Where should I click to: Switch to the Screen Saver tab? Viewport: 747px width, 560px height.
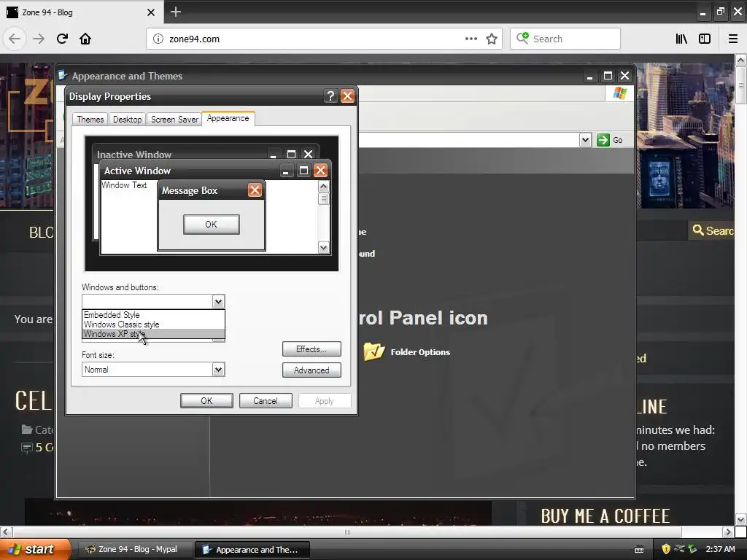pos(174,119)
